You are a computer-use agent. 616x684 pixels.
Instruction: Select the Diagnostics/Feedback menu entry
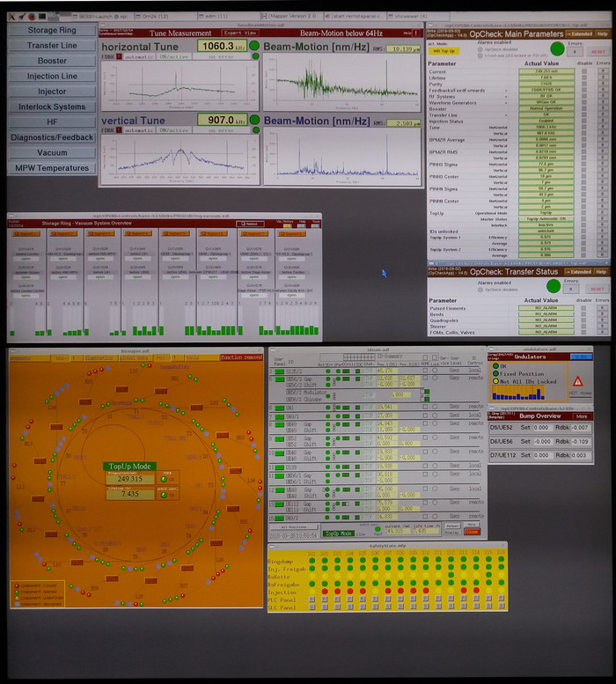(x=51, y=137)
